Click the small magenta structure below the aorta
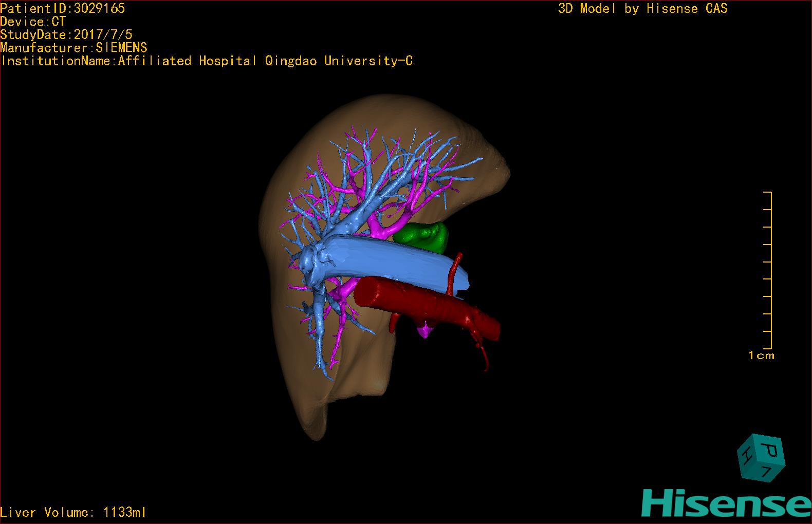This screenshot has height=524, width=812. coord(425,330)
